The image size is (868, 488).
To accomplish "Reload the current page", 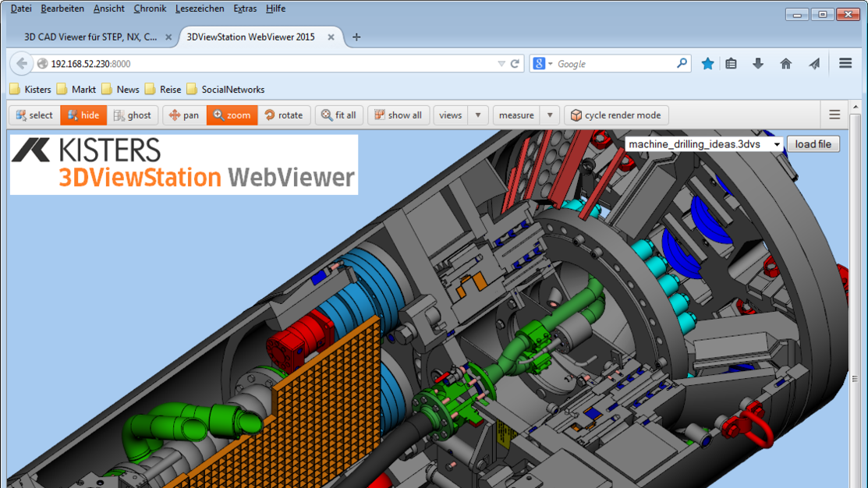I will tap(515, 64).
